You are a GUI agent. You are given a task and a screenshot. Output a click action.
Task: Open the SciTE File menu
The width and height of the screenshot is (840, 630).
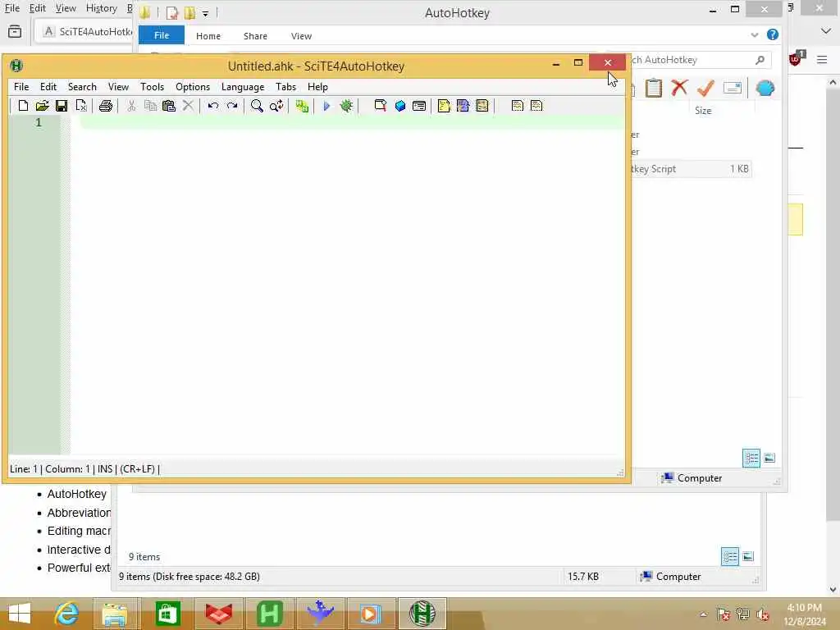pyautogui.click(x=21, y=87)
